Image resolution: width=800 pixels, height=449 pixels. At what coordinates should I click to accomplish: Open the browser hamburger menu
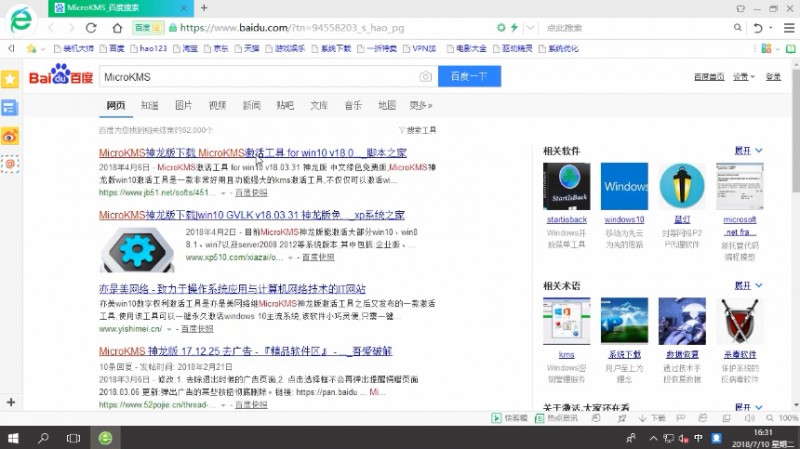point(789,28)
